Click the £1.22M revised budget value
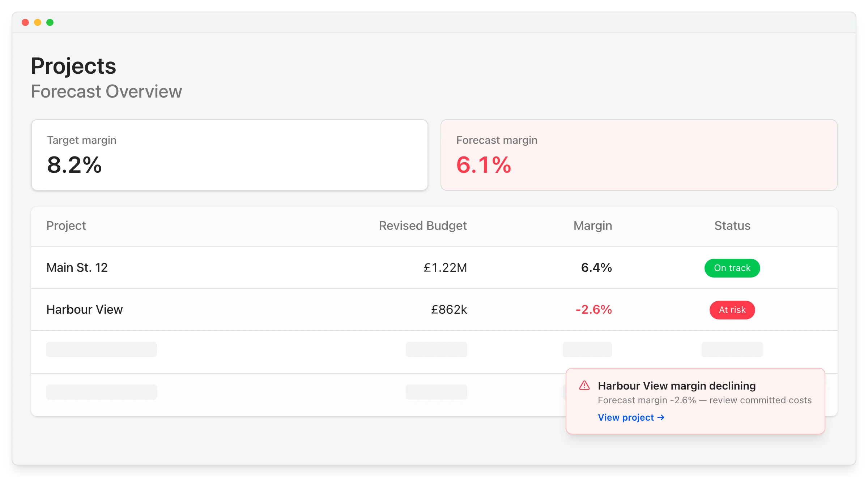 pyautogui.click(x=445, y=268)
